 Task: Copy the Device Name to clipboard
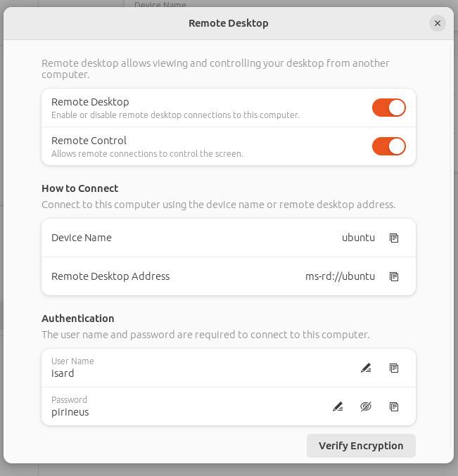tap(394, 238)
